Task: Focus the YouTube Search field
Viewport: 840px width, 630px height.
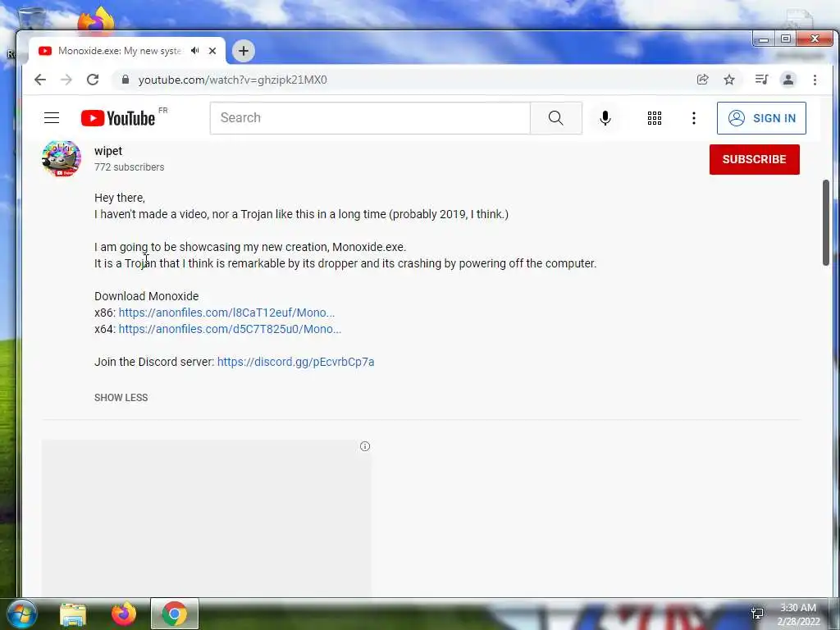Action: point(370,118)
